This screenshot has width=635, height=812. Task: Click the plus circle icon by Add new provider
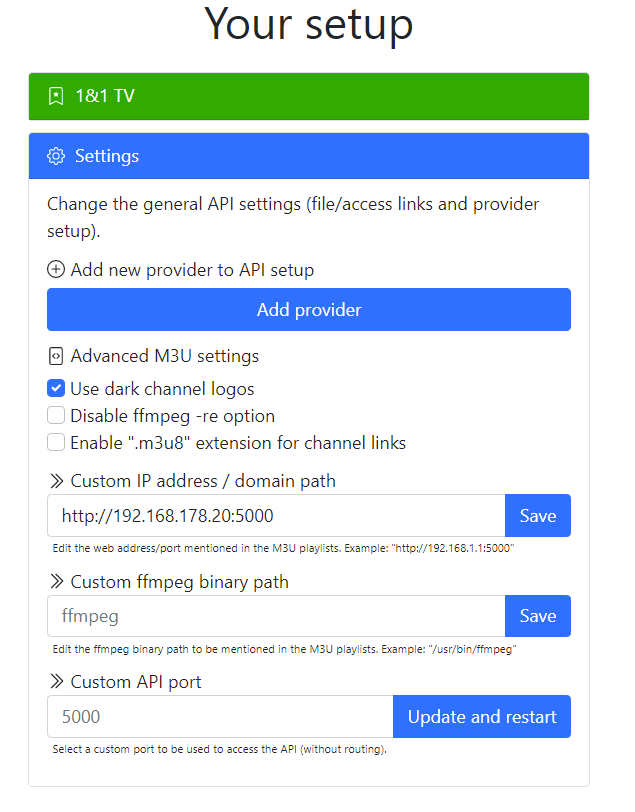point(56,269)
